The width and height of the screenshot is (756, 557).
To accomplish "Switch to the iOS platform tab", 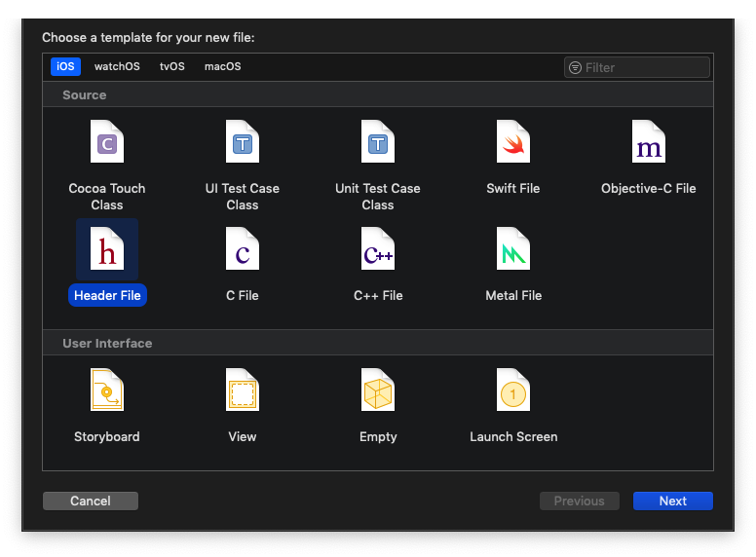I will point(65,67).
